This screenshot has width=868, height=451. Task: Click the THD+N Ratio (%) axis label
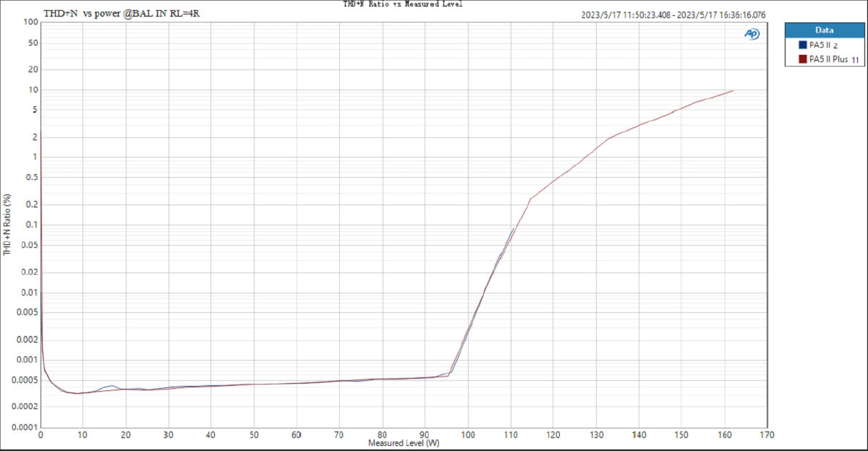click(7, 225)
